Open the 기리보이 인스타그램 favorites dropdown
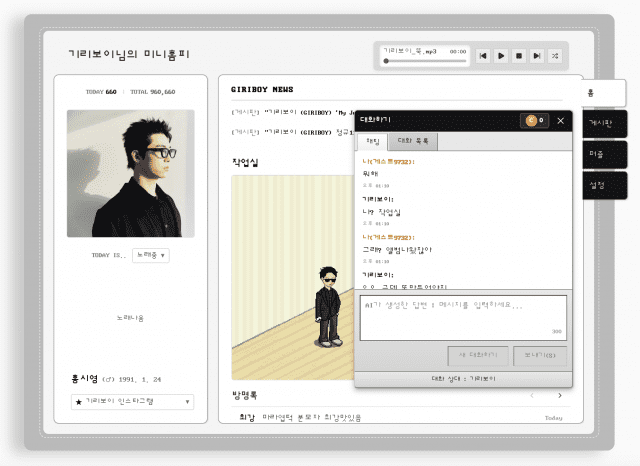640x466 pixels. pos(131,401)
